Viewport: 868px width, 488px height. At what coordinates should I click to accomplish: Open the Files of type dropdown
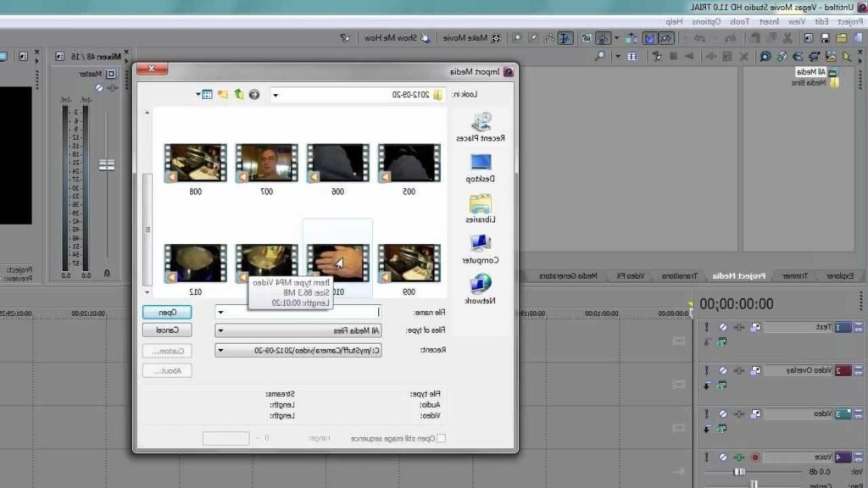coord(220,331)
